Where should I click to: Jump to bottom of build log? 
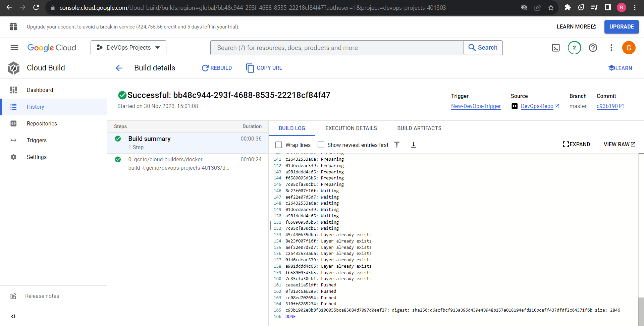(x=414, y=145)
